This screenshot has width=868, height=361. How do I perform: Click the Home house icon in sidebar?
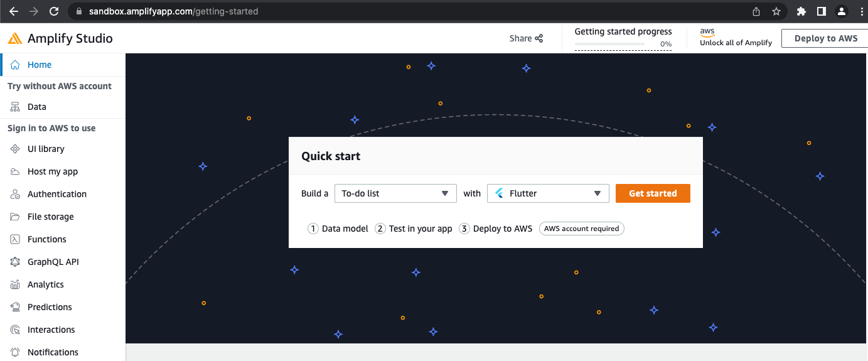(x=15, y=65)
